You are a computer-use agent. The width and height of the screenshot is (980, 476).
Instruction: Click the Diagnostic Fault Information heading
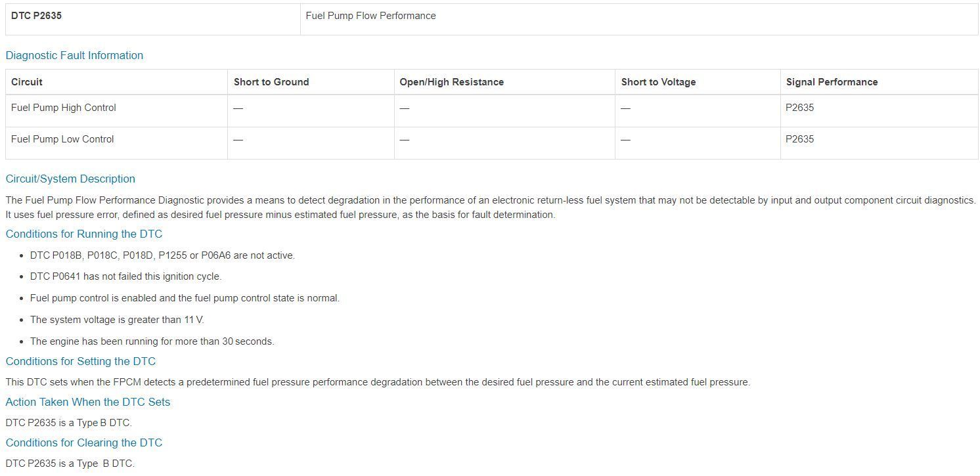[74, 56]
